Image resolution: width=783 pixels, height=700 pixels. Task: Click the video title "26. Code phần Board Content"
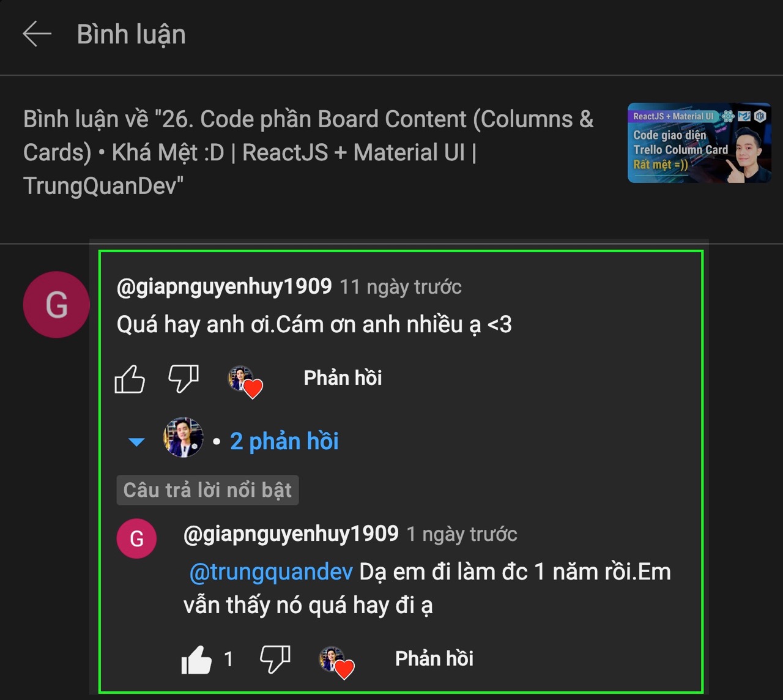pyautogui.click(x=308, y=152)
